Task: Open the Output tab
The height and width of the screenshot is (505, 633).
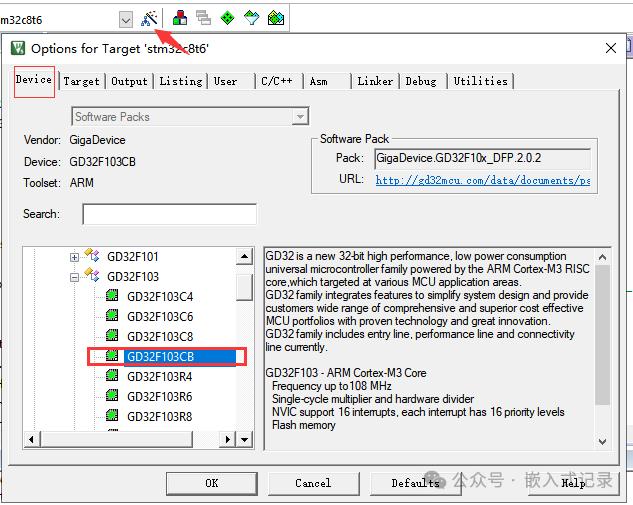Action: click(x=129, y=82)
